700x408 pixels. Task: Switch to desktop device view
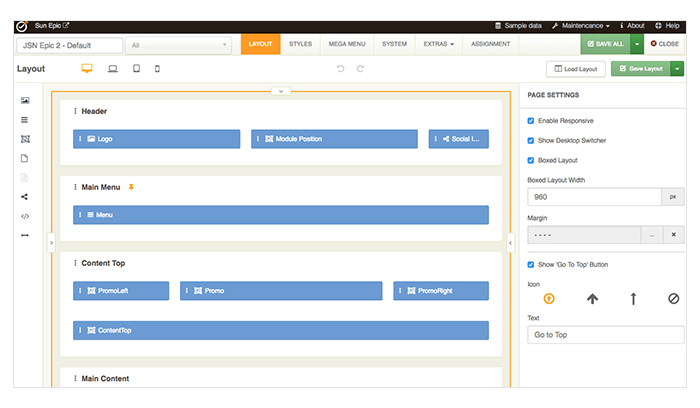tap(87, 69)
